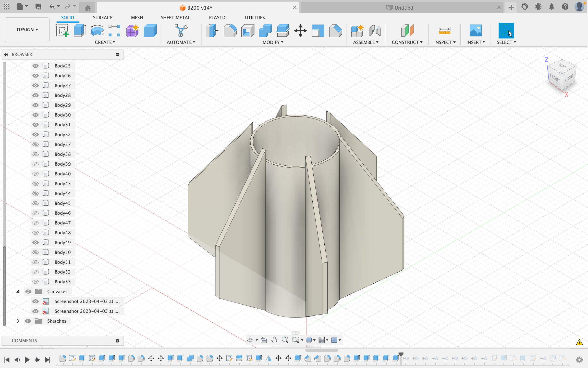Click the timeline settings gear icon
This screenshot has height=368, width=588.
point(579,360)
